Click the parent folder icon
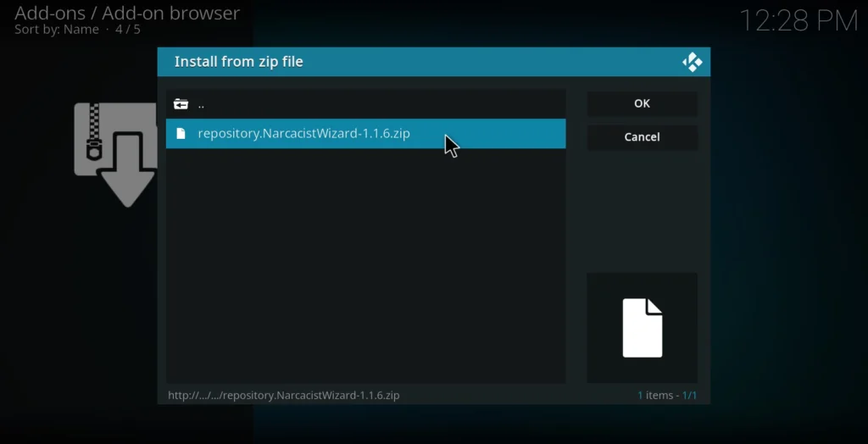The image size is (868, 444). tap(181, 104)
